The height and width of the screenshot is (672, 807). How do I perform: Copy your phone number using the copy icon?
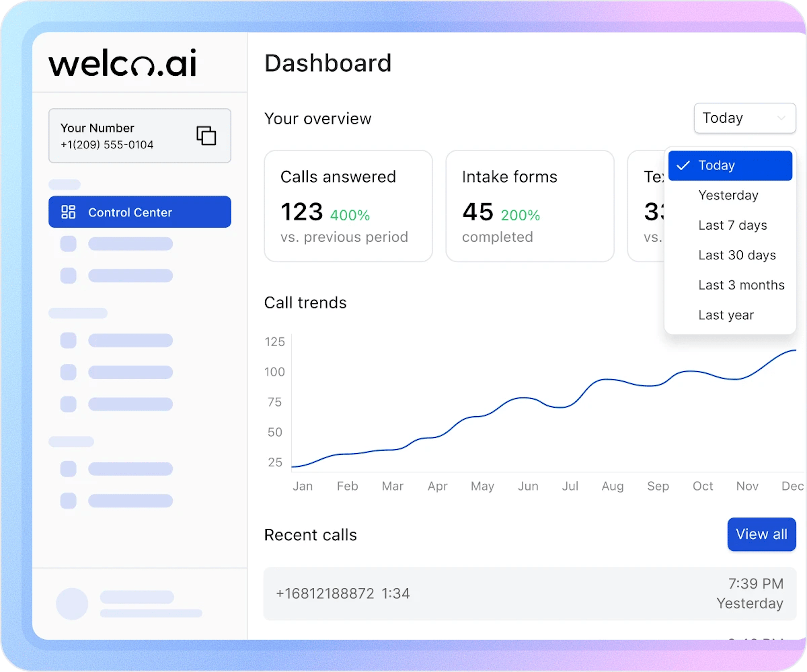206,135
